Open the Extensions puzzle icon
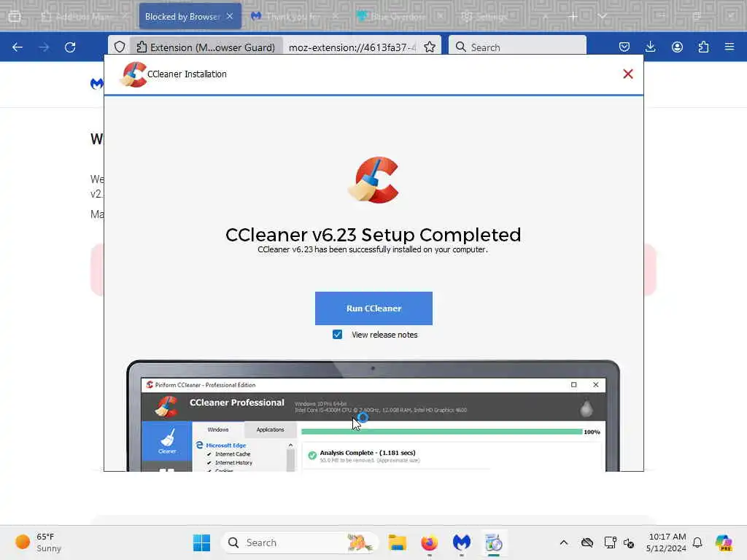The image size is (747, 560). (703, 47)
